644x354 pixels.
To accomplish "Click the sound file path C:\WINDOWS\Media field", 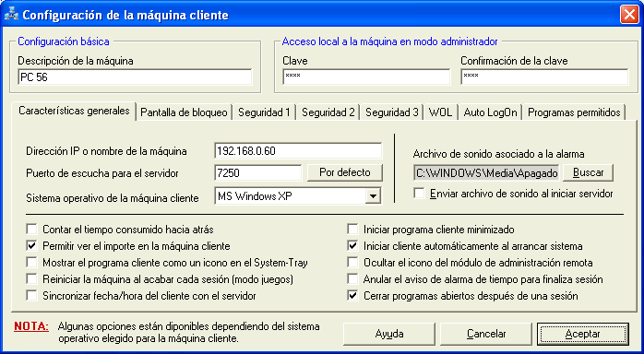I will [486, 172].
